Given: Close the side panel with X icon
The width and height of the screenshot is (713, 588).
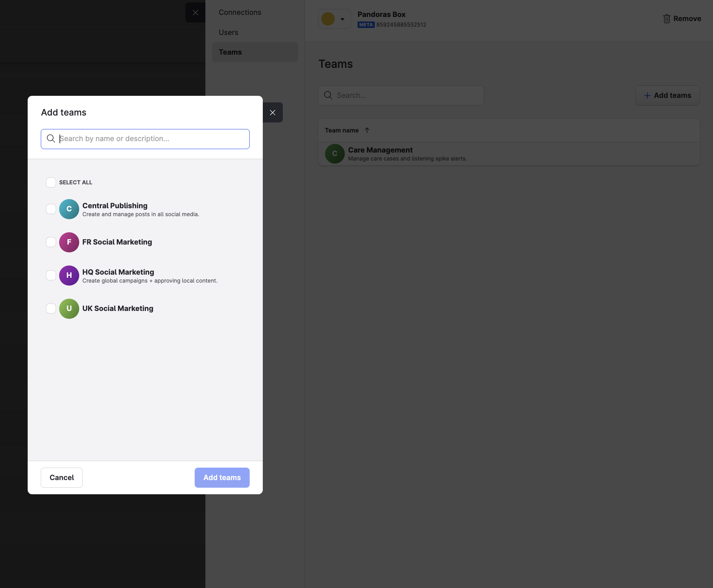Looking at the screenshot, I should [x=195, y=12].
